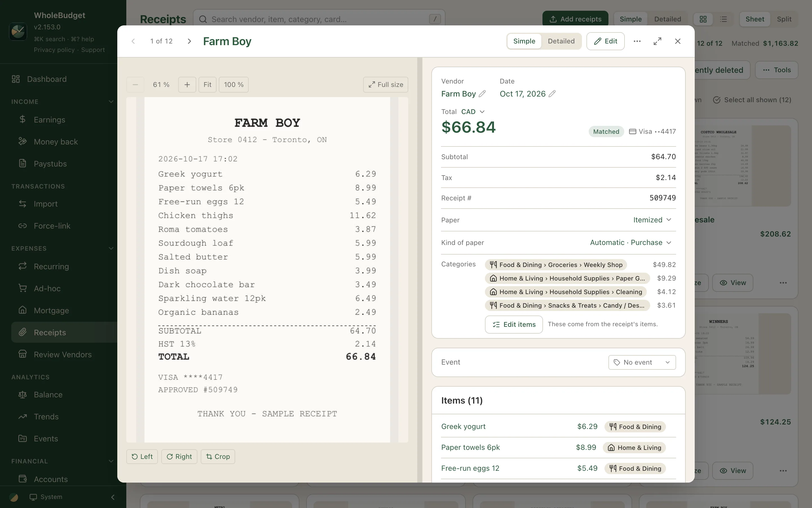Open the Costco Wholesale receipt thumbnail
Screen dimensions: 812x508
[x=743, y=166]
